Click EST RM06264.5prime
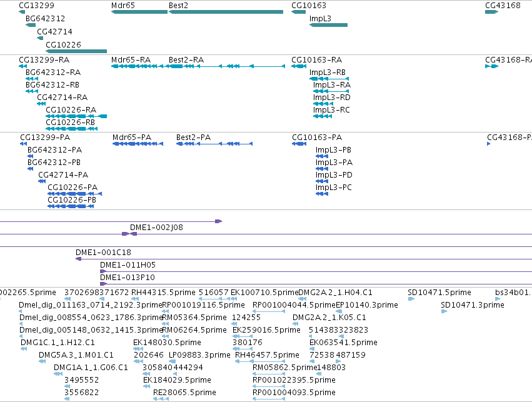Screen dimensions: 532x402 (165, 336)
